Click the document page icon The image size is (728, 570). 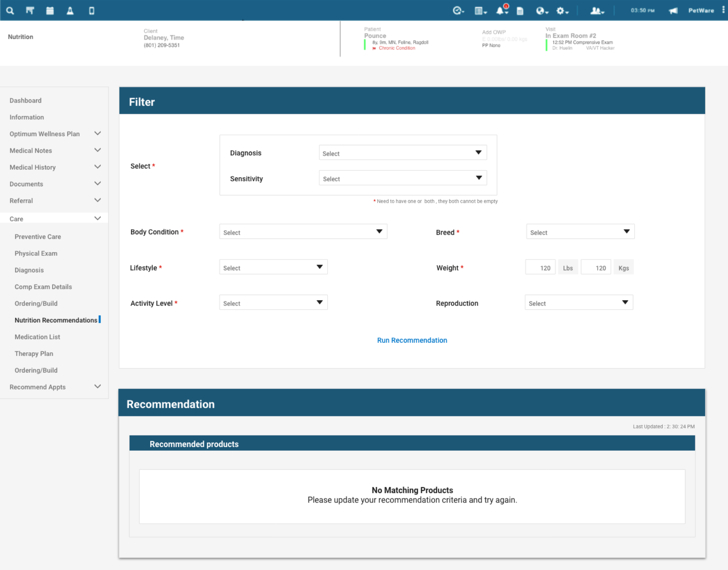520,11
